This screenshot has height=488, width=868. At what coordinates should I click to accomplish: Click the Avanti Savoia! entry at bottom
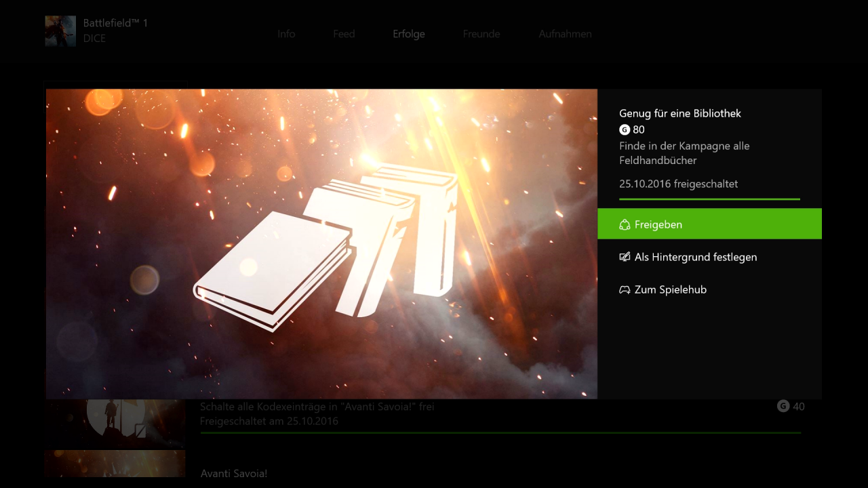point(234,473)
